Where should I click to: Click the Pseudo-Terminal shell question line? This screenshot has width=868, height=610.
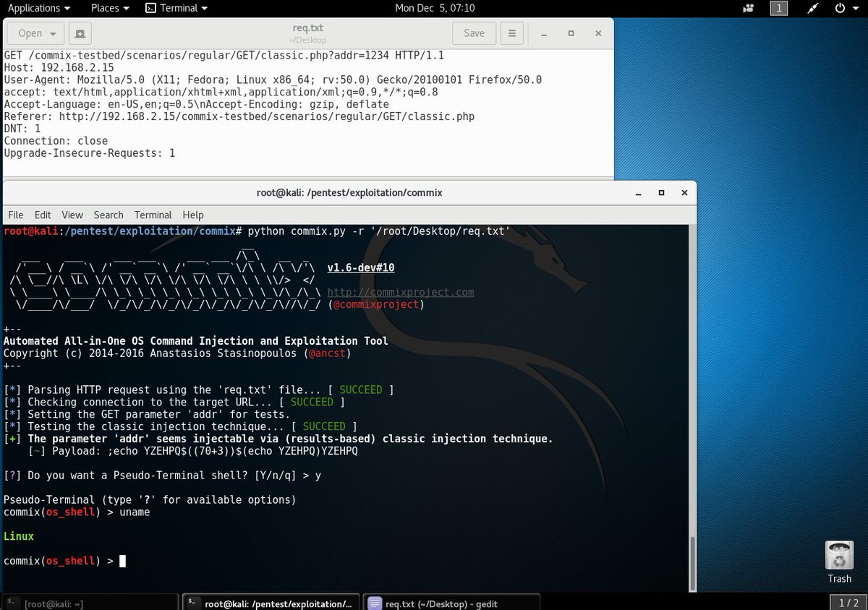(163, 476)
